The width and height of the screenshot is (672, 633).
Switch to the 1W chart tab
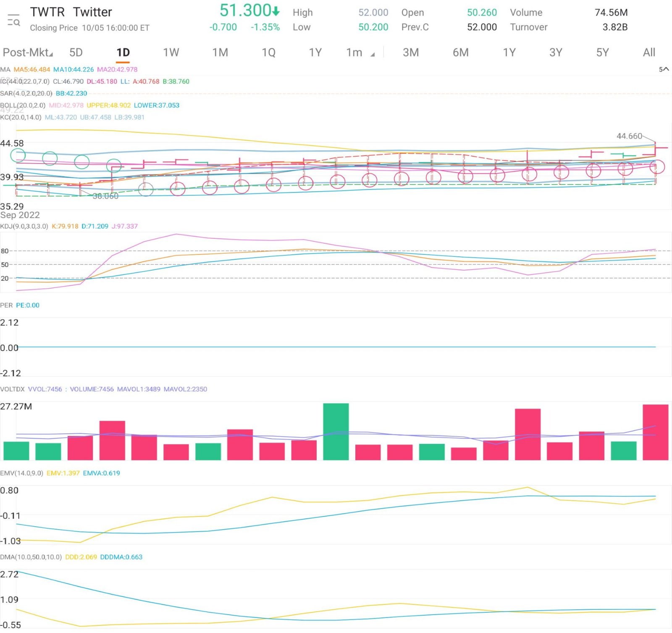[x=171, y=53]
